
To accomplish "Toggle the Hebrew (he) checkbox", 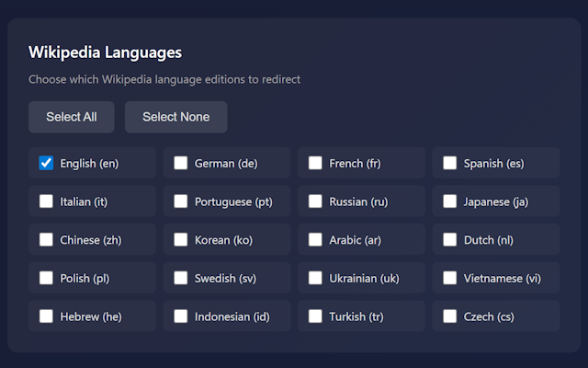I will click(x=46, y=316).
